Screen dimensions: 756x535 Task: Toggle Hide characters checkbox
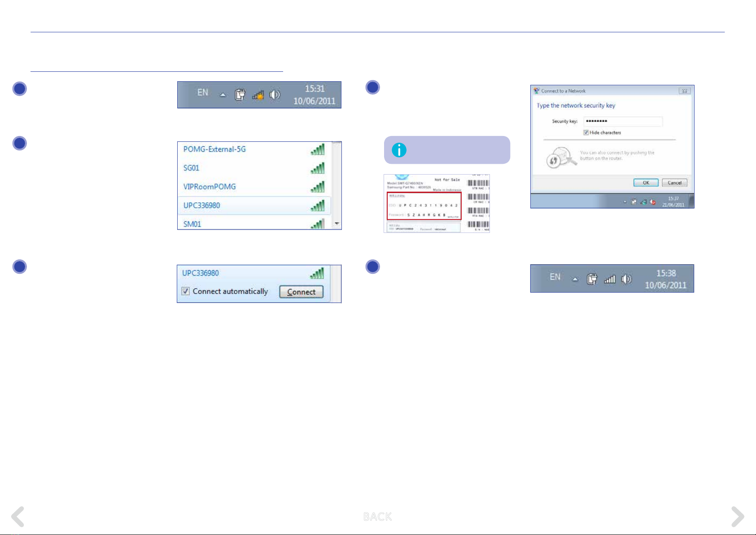[x=586, y=132]
